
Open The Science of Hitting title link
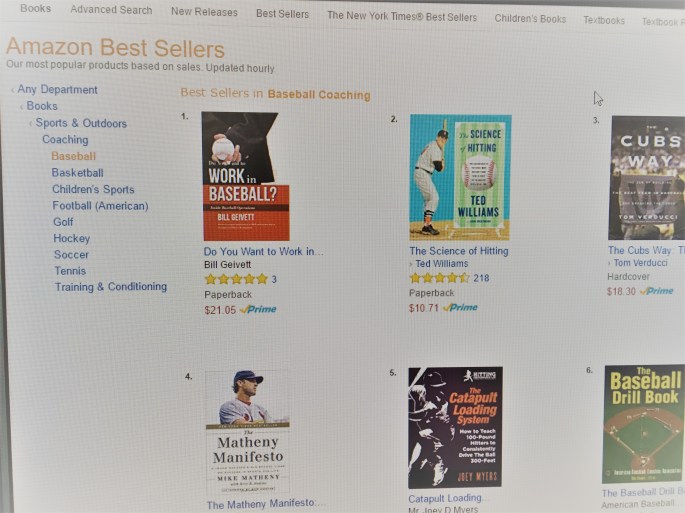point(458,251)
